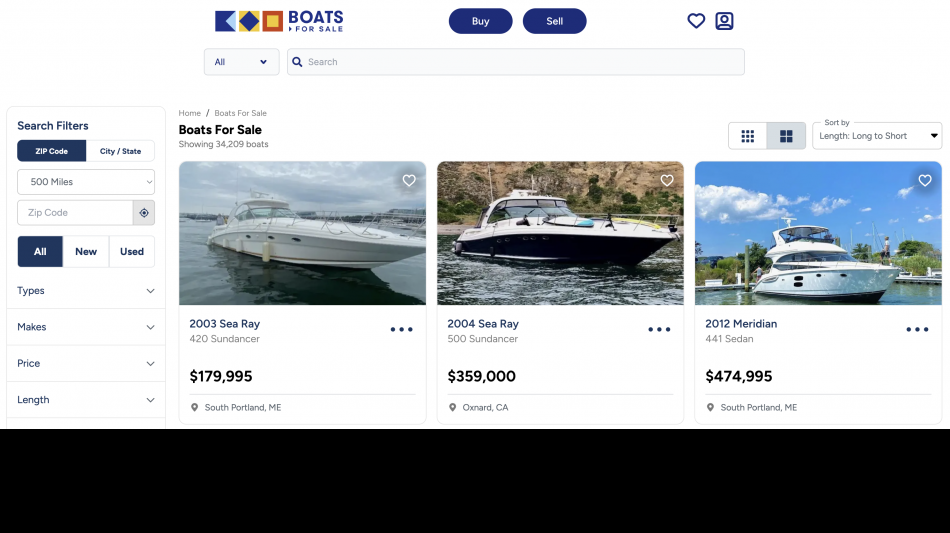
Task: Use current location next to Zip Code
Action: pyautogui.click(x=144, y=213)
